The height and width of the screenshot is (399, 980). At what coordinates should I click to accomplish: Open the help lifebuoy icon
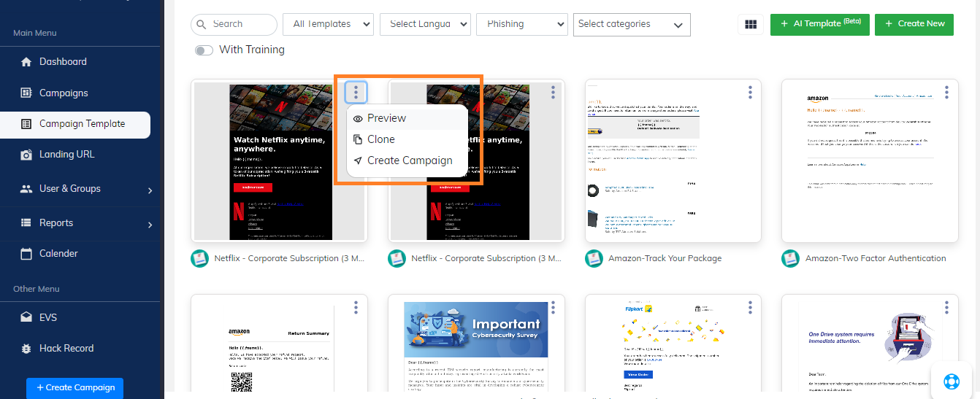pos(952,381)
